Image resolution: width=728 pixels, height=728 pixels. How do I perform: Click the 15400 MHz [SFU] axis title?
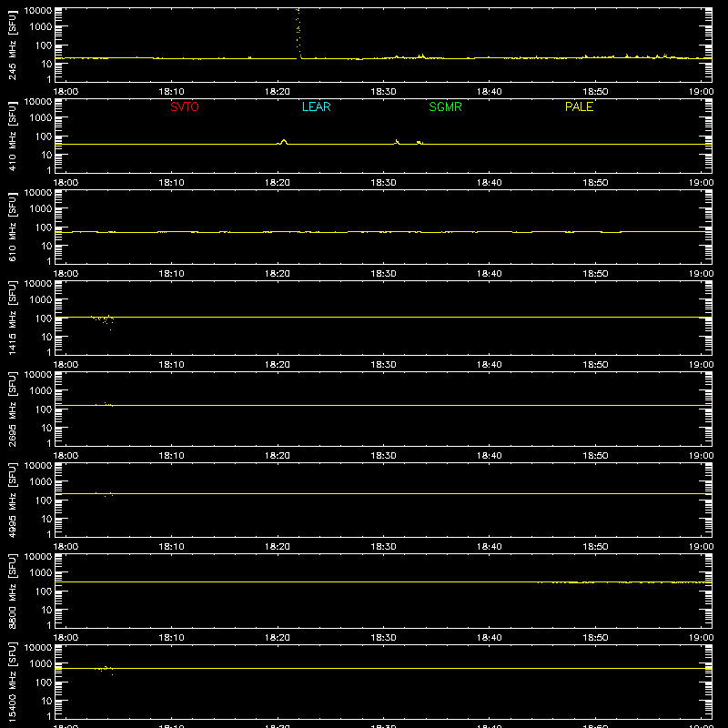click(x=13, y=682)
